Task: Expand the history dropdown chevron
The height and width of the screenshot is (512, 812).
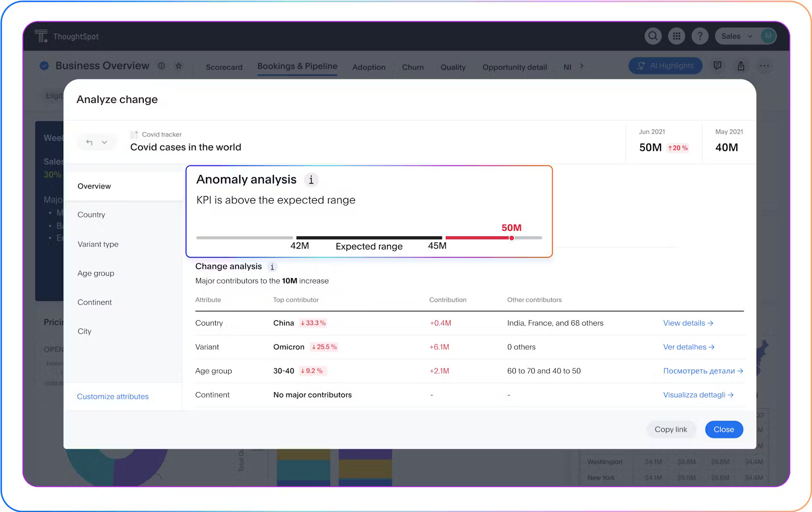Action: click(104, 142)
